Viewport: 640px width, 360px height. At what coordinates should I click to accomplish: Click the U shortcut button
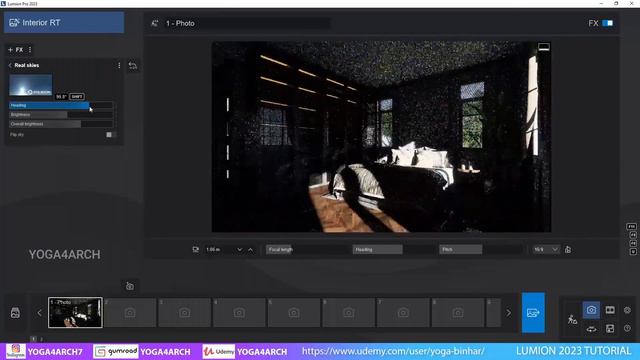click(633, 252)
